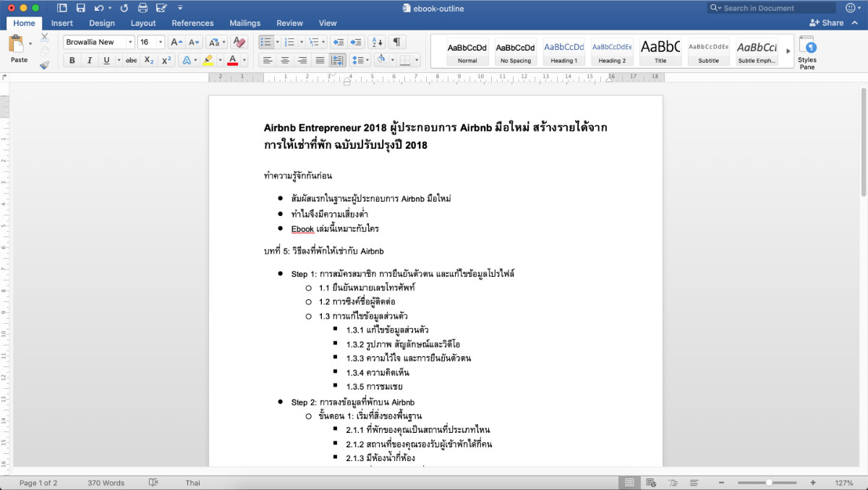The height and width of the screenshot is (490, 868).
Task: Click the Save icon in the title bar
Action: 80,8
